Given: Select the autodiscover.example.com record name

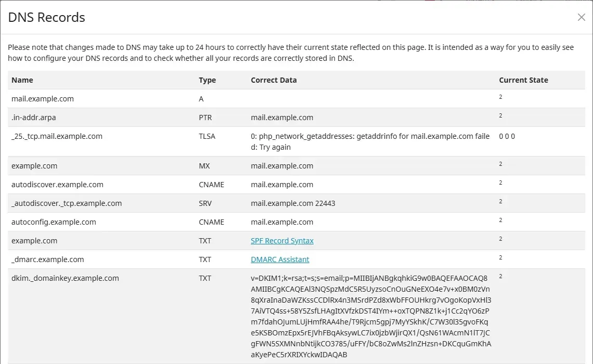Looking at the screenshot, I should tap(57, 185).
